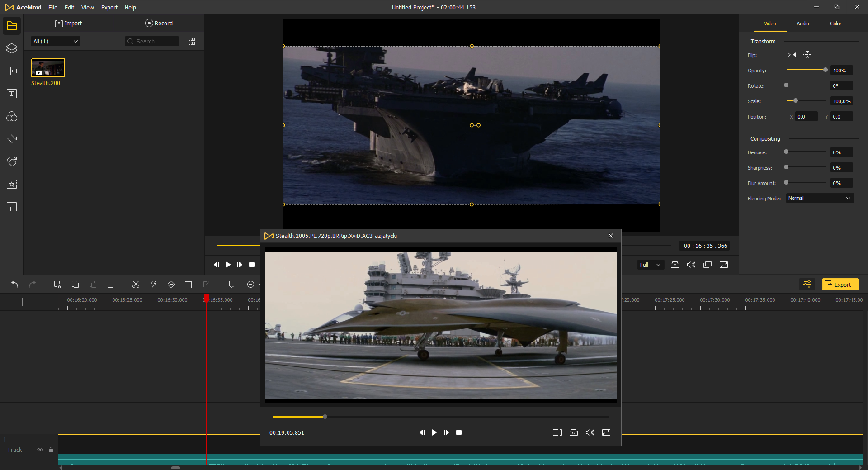Screen dimensions: 868x470
Task: Add a new track with plus button
Action: click(x=29, y=302)
